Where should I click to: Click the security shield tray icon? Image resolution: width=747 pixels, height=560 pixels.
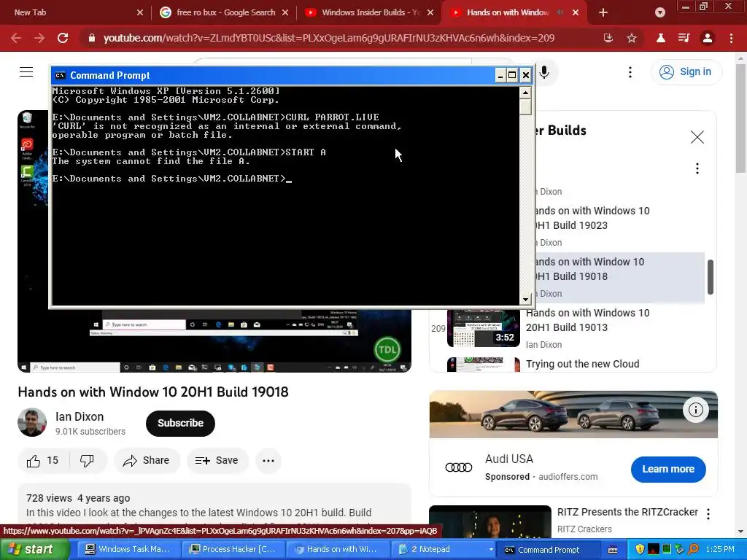pyautogui.click(x=640, y=550)
